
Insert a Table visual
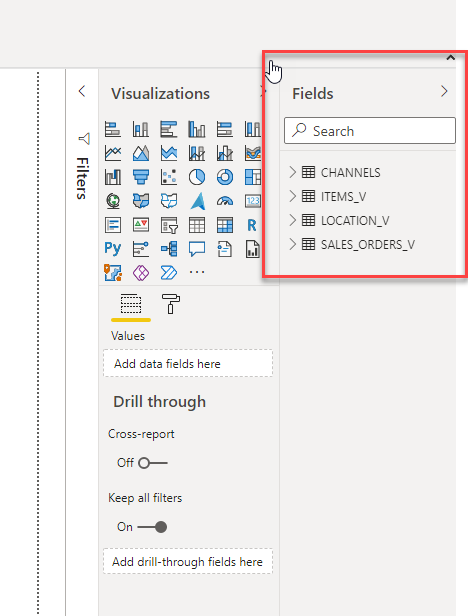[197, 225]
